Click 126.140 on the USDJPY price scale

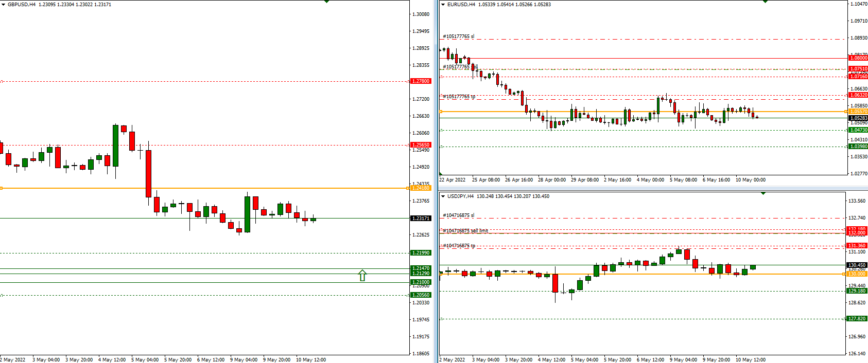coord(857,354)
